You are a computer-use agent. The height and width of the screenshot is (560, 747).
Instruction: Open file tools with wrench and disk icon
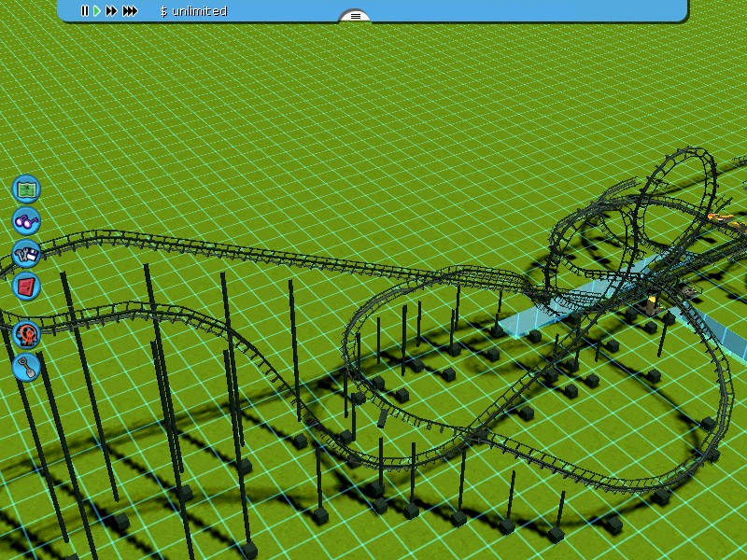click(26, 253)
